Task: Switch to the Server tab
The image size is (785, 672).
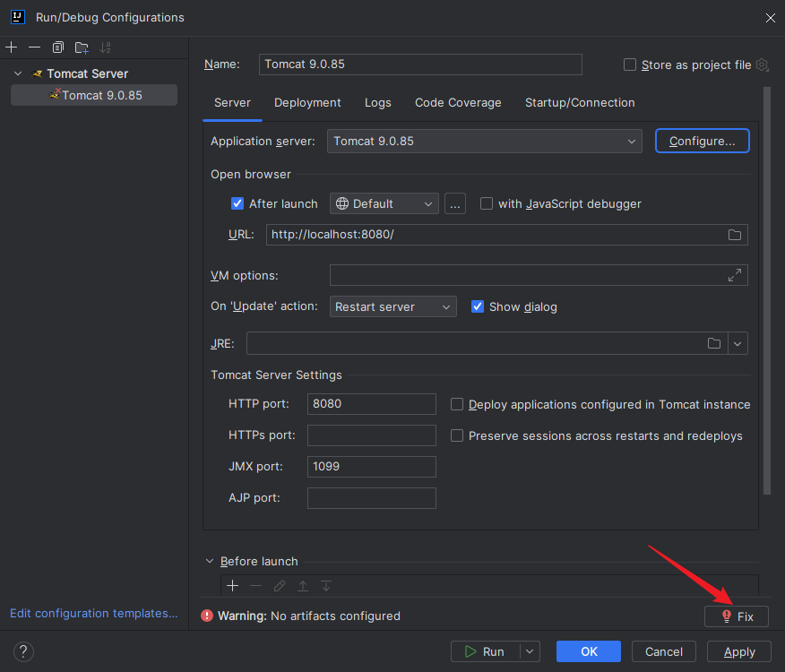Action: [x=232, y=103]
